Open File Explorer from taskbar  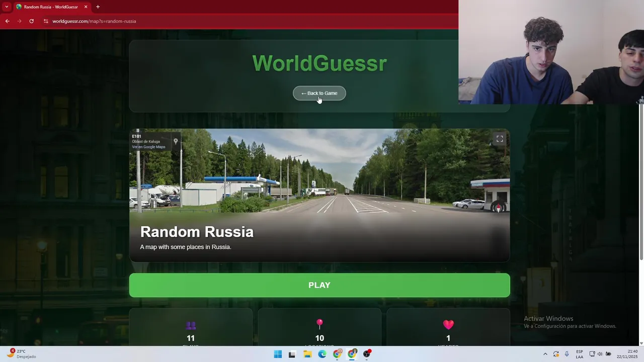coord(307,354)
